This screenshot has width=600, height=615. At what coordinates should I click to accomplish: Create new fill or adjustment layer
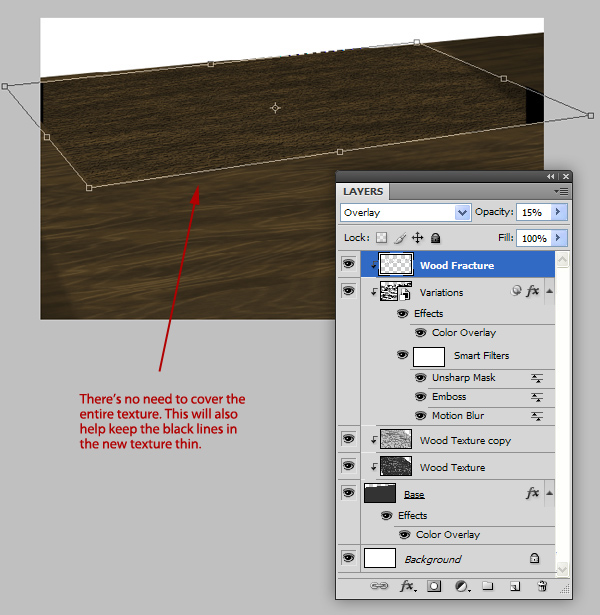(x=462, y=586)
